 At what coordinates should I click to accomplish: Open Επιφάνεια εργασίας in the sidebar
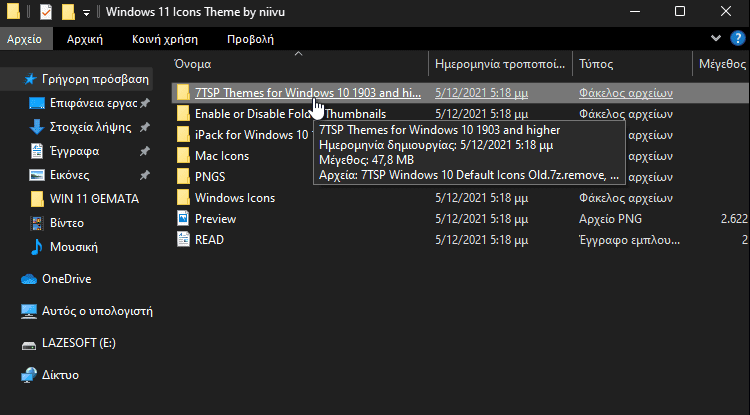[x=94, y=103]
